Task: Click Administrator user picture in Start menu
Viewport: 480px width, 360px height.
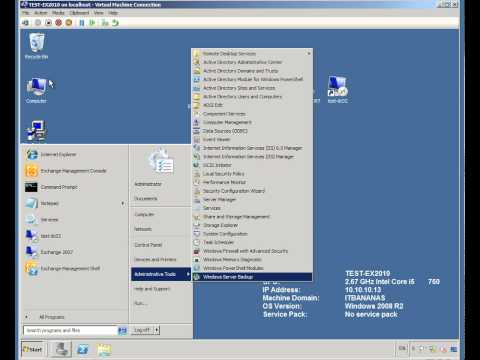Action: (161, 162)
